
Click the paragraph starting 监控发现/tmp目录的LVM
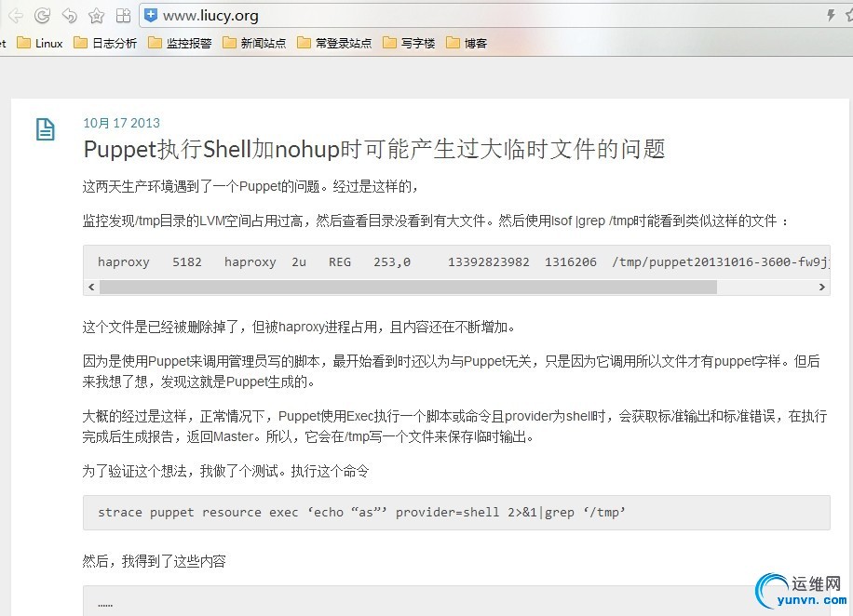[435, 221]
